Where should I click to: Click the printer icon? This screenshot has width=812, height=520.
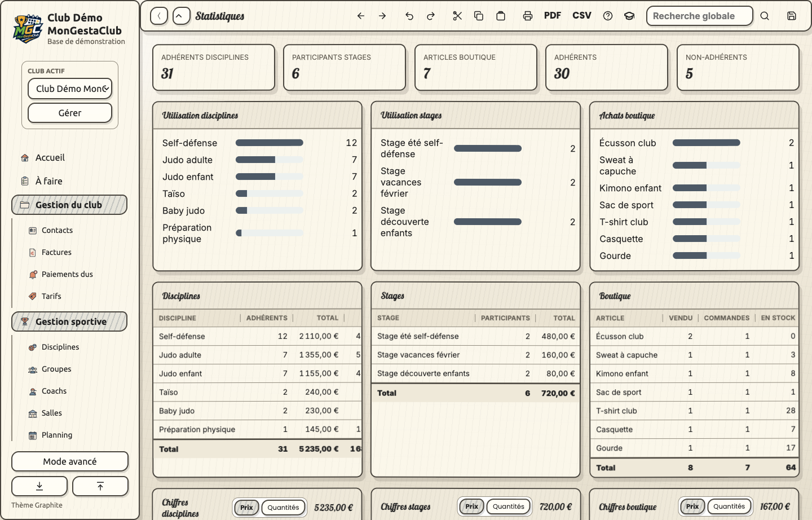click(x=528, y=16)
